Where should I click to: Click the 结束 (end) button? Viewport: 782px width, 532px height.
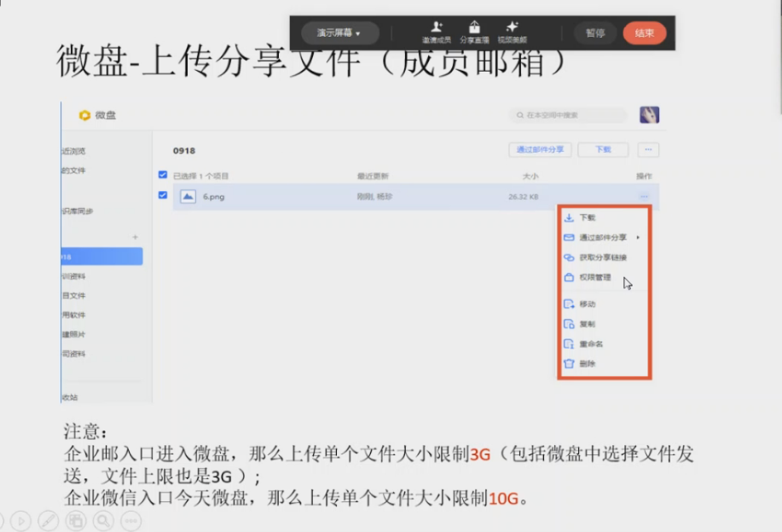point(644,32)
